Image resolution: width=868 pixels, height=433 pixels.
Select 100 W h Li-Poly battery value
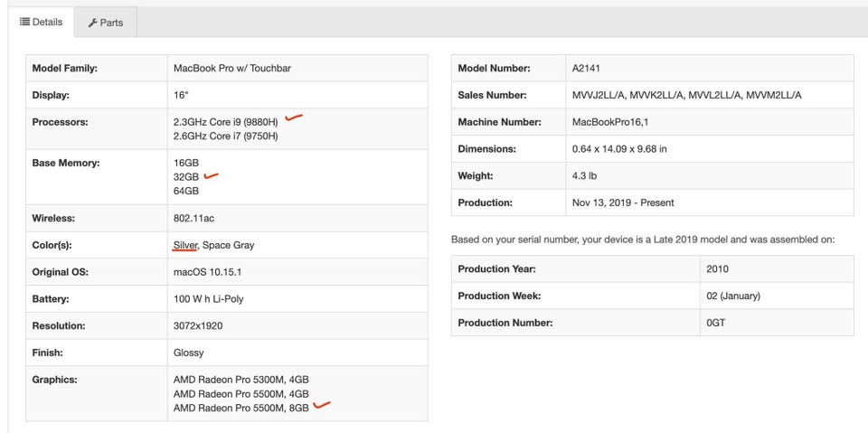(208, 299)
